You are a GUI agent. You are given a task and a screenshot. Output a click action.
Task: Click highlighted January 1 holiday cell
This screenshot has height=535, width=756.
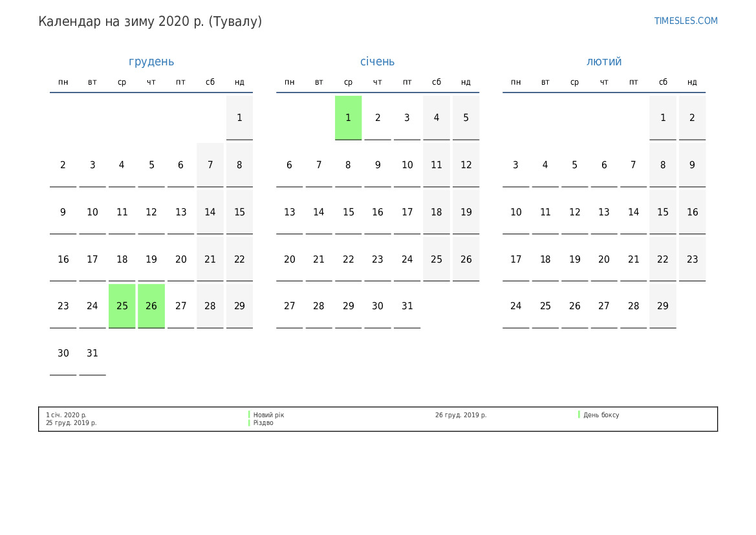tap(348, 118)
